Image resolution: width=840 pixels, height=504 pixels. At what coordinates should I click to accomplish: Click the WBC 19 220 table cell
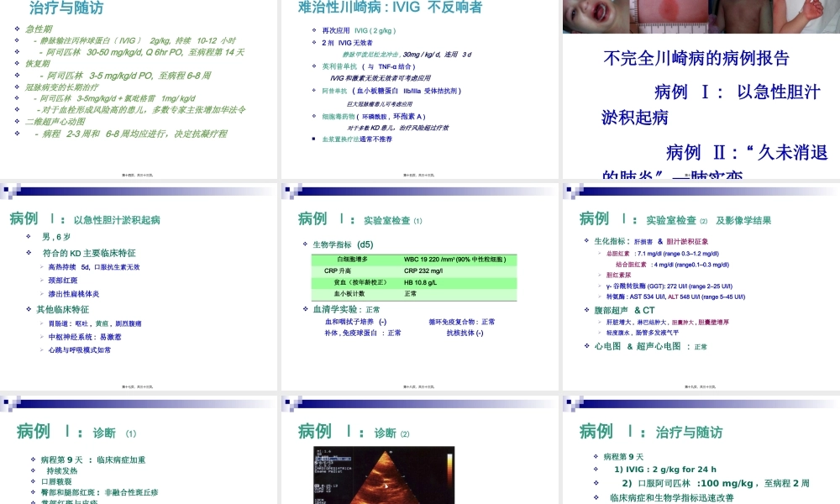[x=453, y=260]
